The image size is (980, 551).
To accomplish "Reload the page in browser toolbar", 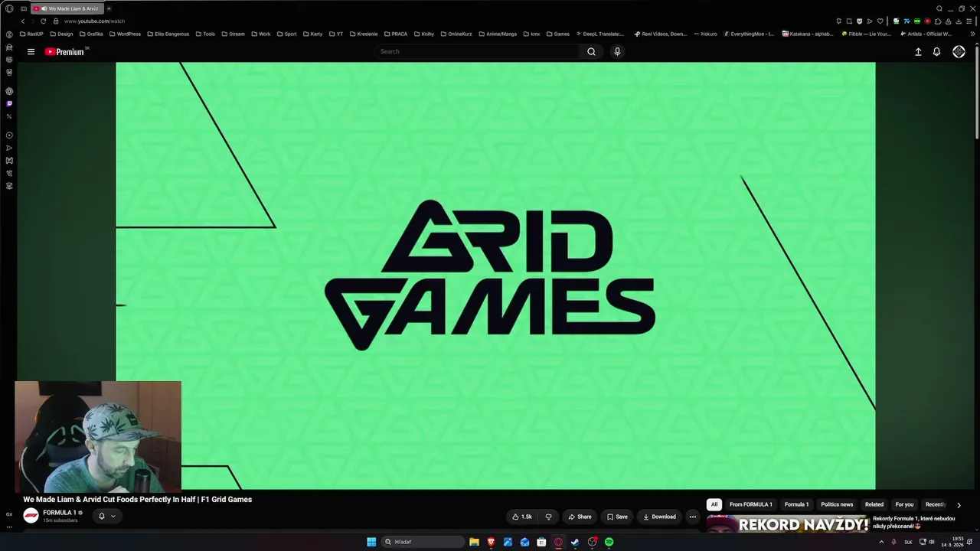I will point(43,21).
